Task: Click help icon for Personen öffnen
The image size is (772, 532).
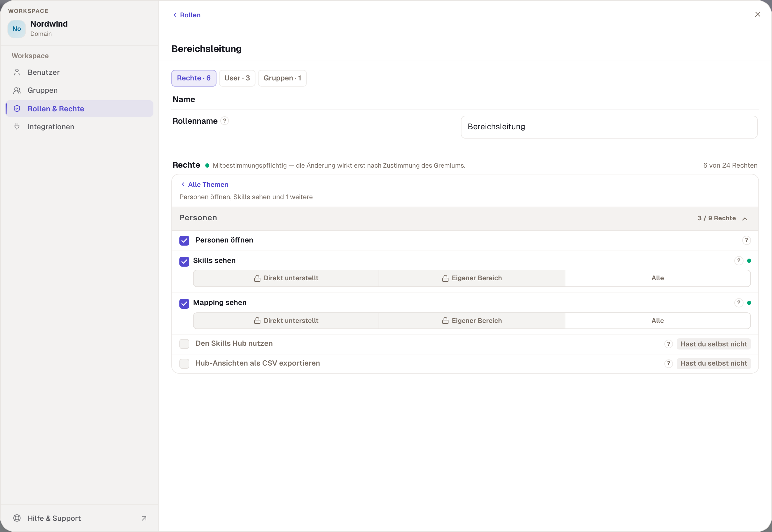Action: coord(746,240)
